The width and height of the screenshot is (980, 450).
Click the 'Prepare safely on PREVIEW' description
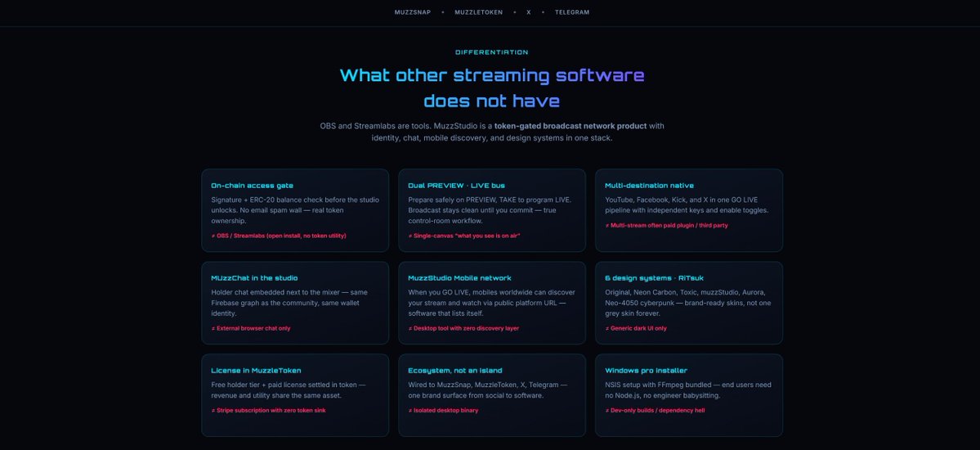490,210
